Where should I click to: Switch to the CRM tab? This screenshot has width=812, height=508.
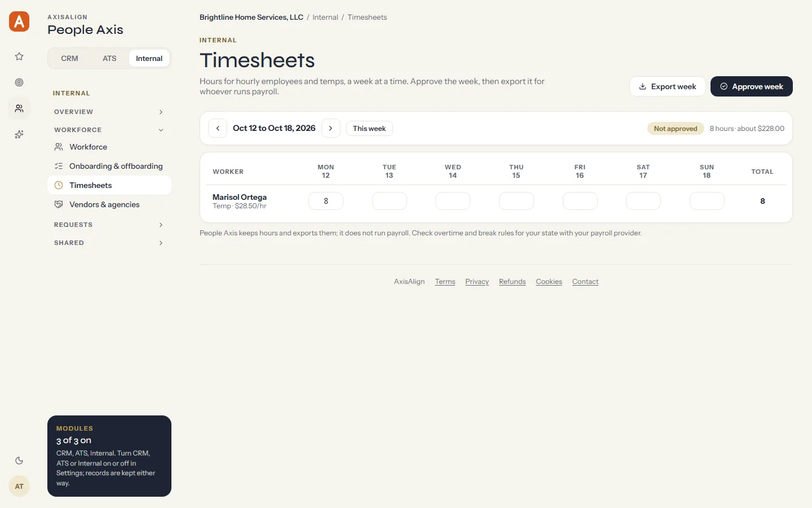[x=70, y=58]
